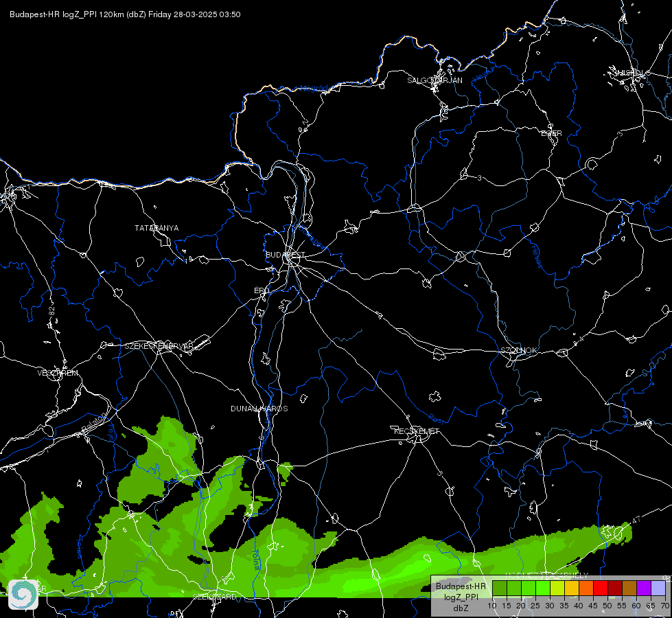Click the Balaton lake label
Viewport: 672px width, 618px height.
93,422
